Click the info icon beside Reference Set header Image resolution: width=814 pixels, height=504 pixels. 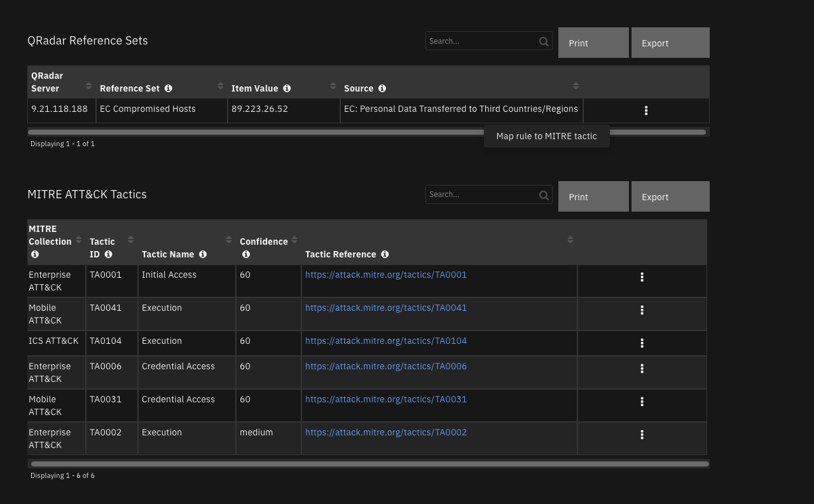pos(168,88)
